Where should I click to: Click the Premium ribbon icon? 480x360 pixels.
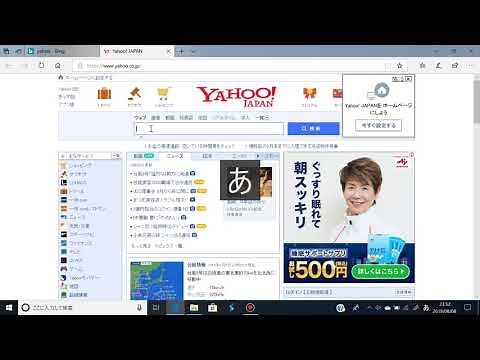coord(310,94)
